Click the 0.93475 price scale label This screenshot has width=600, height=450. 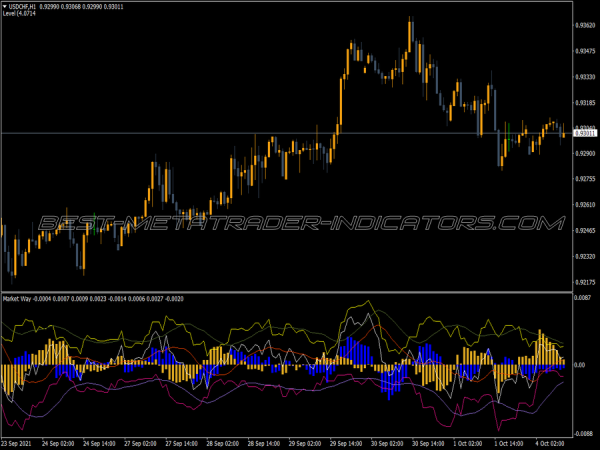585,51
